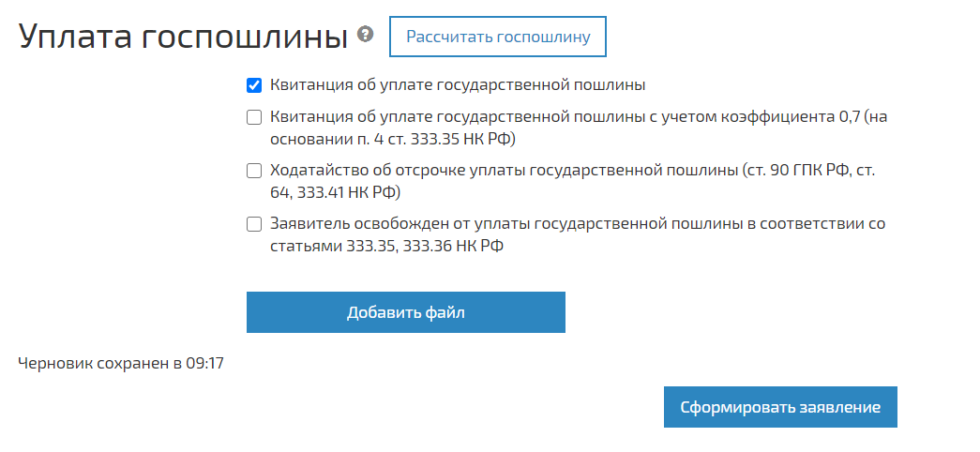Viewport: 980px width, 452px height.
Task: Click the Добавить файл button
Action: (x=405, y=312)
